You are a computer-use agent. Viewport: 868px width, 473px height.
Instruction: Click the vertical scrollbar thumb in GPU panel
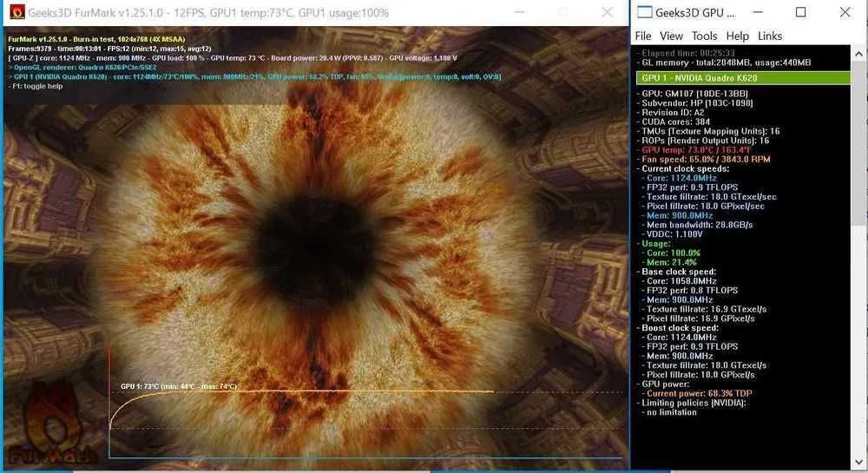tap(858, 144)
